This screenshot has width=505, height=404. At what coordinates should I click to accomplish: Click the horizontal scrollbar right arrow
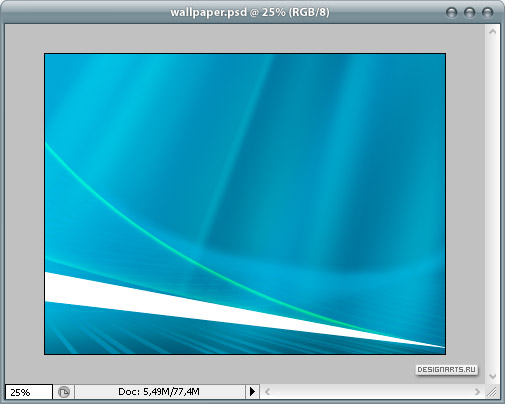[x=477, y=392]
